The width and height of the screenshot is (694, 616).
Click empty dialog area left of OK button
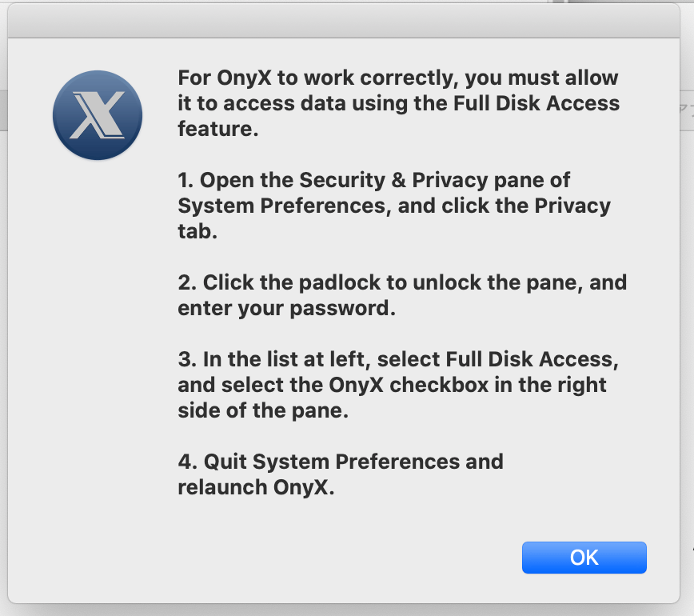(x=320, y=558)
